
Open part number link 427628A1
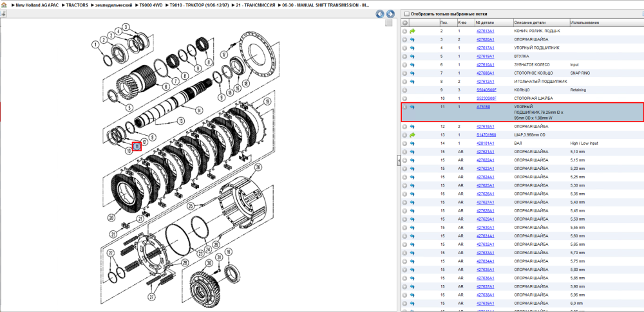point(485,210)
